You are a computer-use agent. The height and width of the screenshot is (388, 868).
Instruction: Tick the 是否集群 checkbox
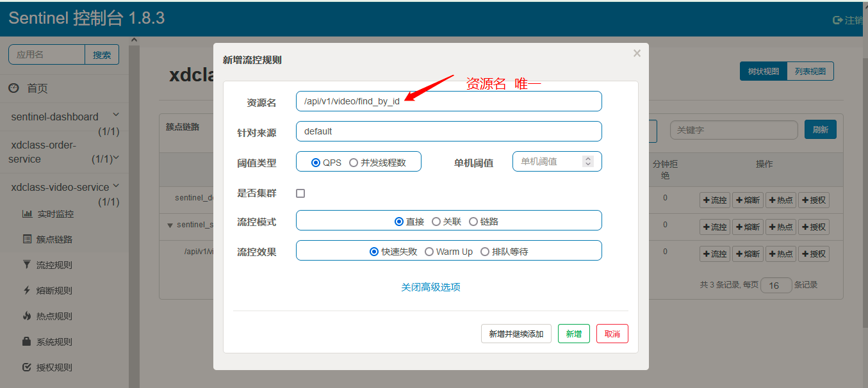tap(300, 193)
